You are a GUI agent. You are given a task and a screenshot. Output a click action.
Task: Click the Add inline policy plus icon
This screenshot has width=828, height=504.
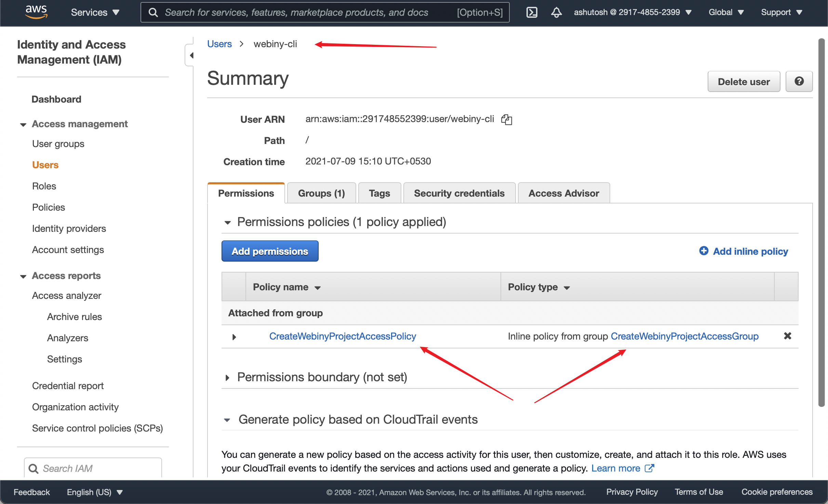click(x=704, y=251)
